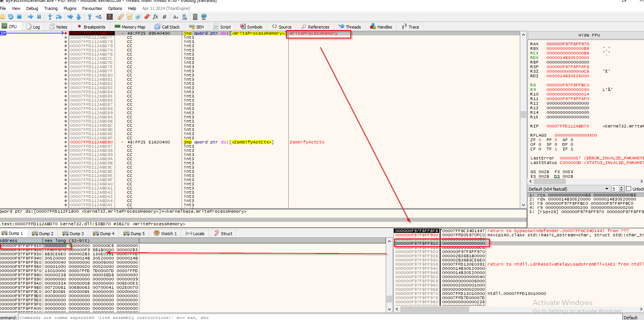This screenshot has height=320, width=644.
Task: Toggle the Unlock checkbox
Action: tap(629, 189)
